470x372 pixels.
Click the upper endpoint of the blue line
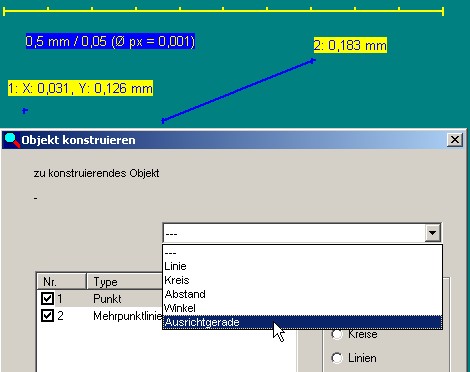[x=313, y=61]
